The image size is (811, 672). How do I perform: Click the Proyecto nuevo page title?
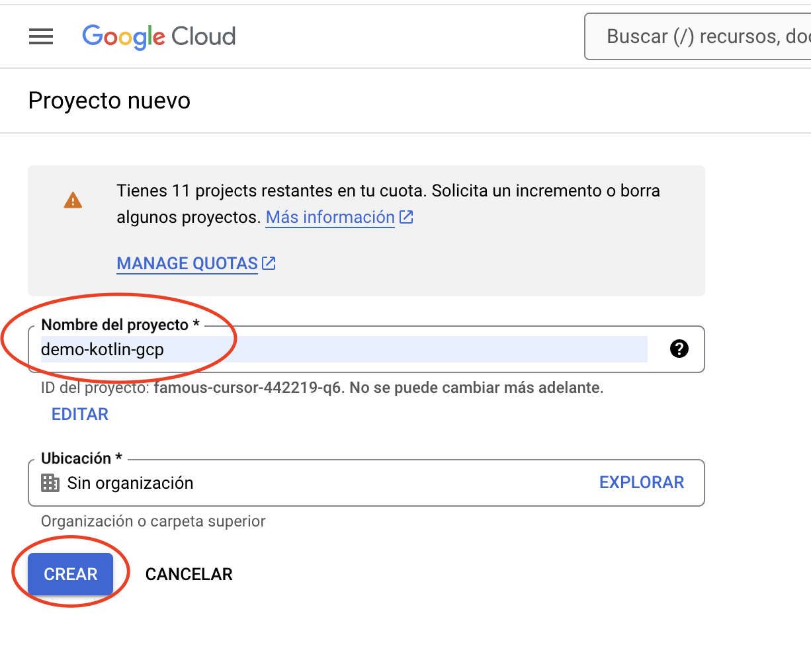coord(108,100)
